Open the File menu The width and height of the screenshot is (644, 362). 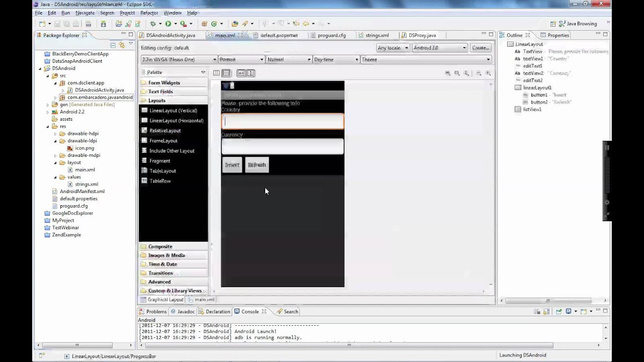[39, 13]
